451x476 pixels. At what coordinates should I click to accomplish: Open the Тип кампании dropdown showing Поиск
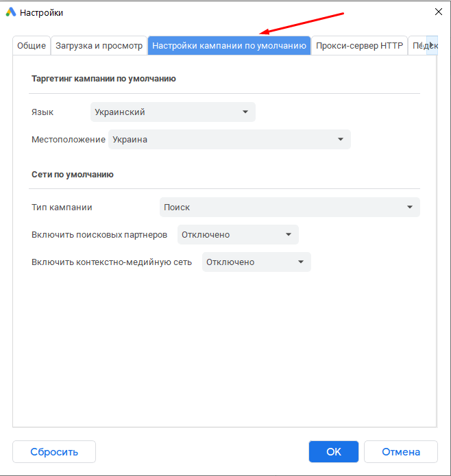coord(289,207)
